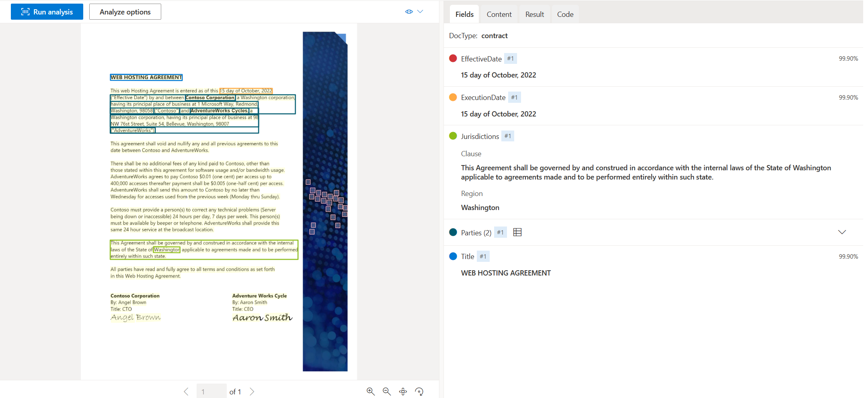This screenshot has height=398, width=868.
Task: Zoom out of the document
Action: pyautogui.click(x=387, y=391)
